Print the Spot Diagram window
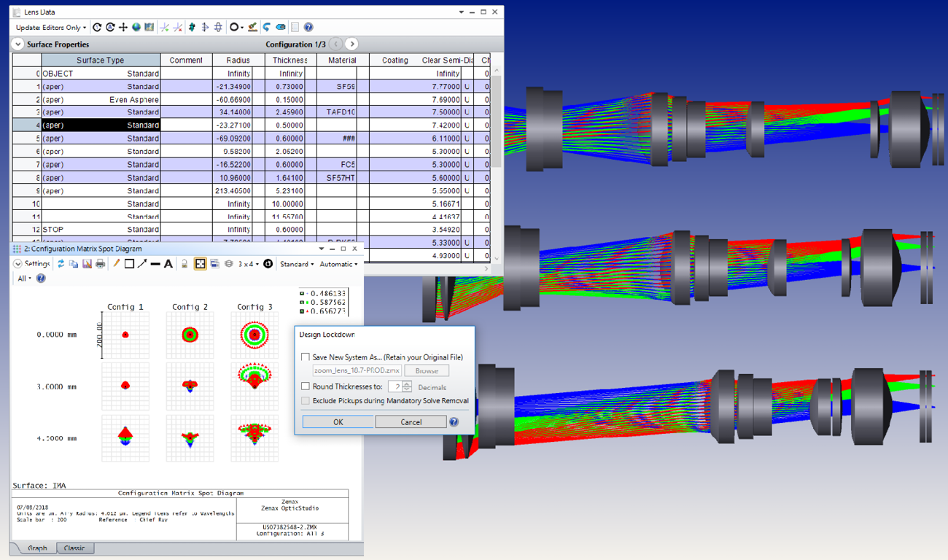948x560 pixels. click(100, 264)
